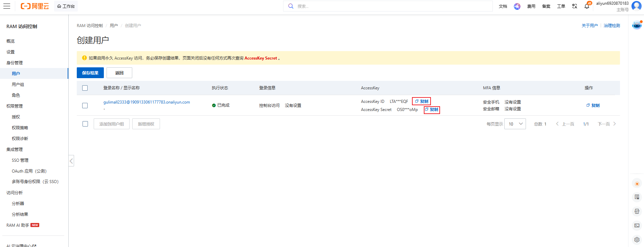This screenshot has width=644, height=247.
Task: Select the gulimall2333 user row checkbox
Action: (x=85, y=106)
